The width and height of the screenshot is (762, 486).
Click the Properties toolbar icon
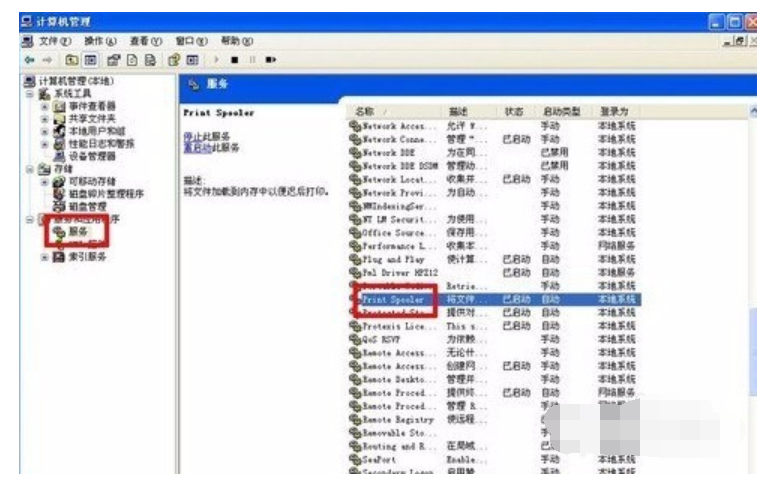(113, 60)
